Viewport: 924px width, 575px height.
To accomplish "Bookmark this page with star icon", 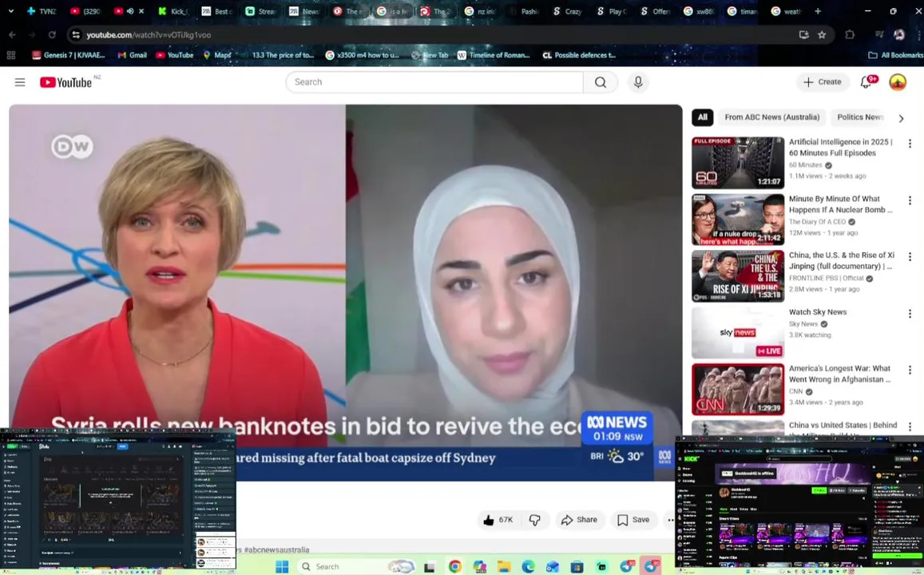I will coord(822,35).
